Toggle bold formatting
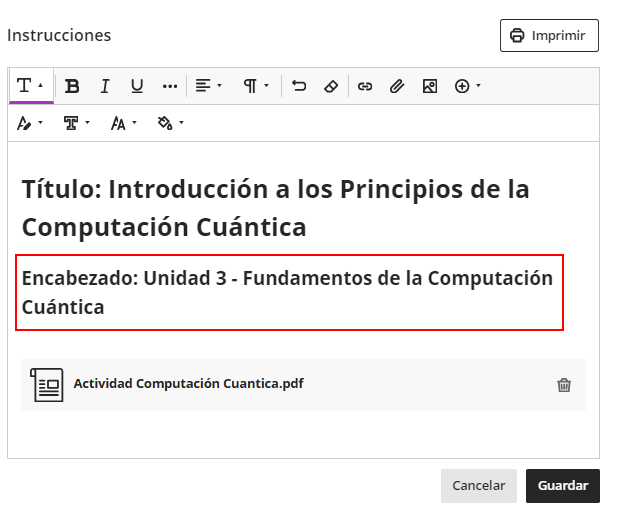The image size is (618, 518). [72, 86]
